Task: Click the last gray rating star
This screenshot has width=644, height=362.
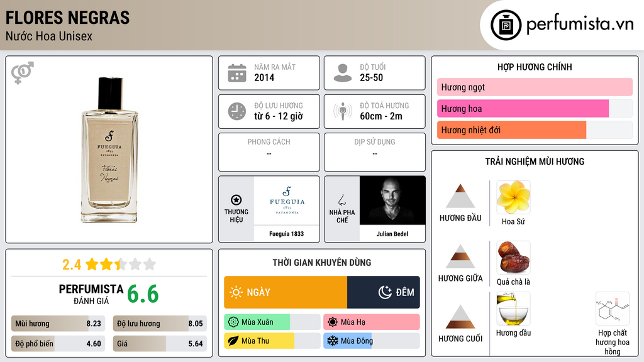Action: (x=150, y=264)
